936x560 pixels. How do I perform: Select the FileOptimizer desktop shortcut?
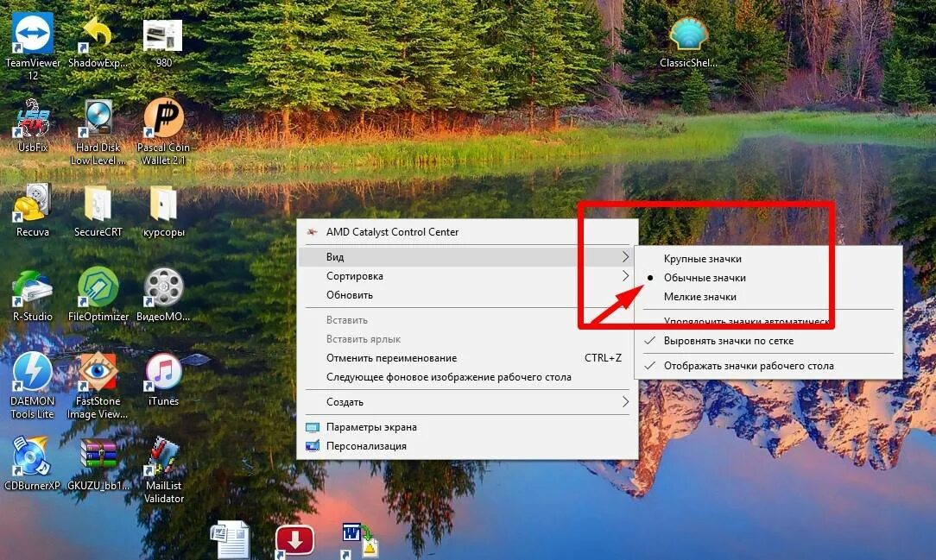[x=98, y=287]
